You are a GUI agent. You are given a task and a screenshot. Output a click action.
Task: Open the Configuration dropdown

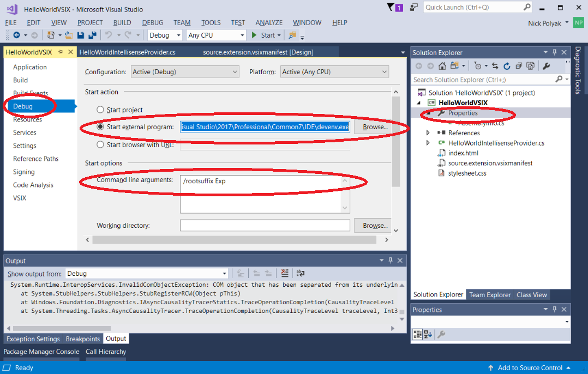[185, 72]
